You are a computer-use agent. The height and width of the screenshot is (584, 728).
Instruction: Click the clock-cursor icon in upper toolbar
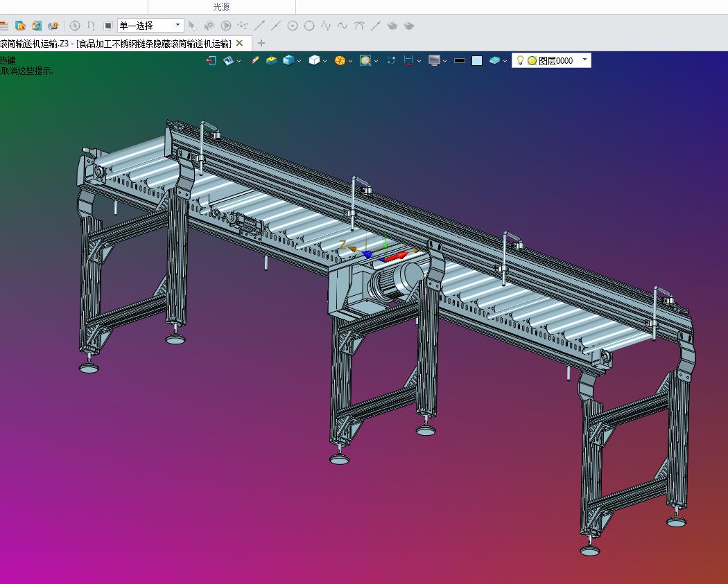click(x=74, y=26)
